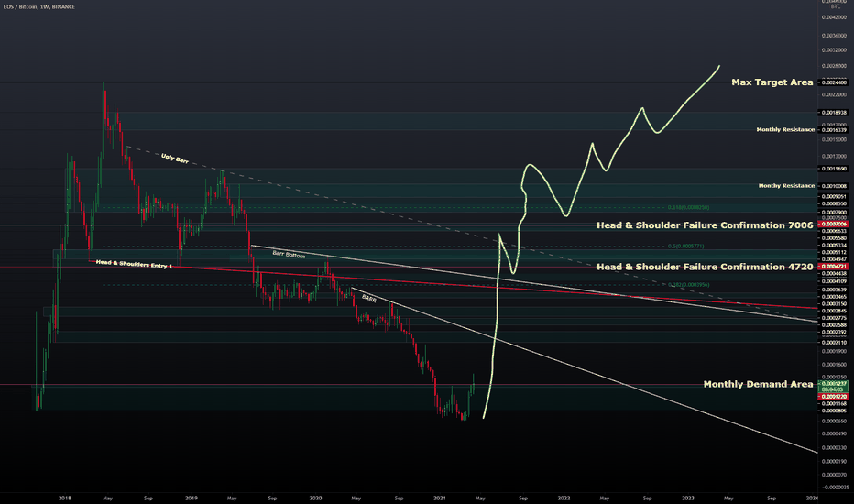Image resolution: width=854 pixels, height=504 pixels.
Task: Click the 0.0001900 price scale value
Action: [834, 352]
